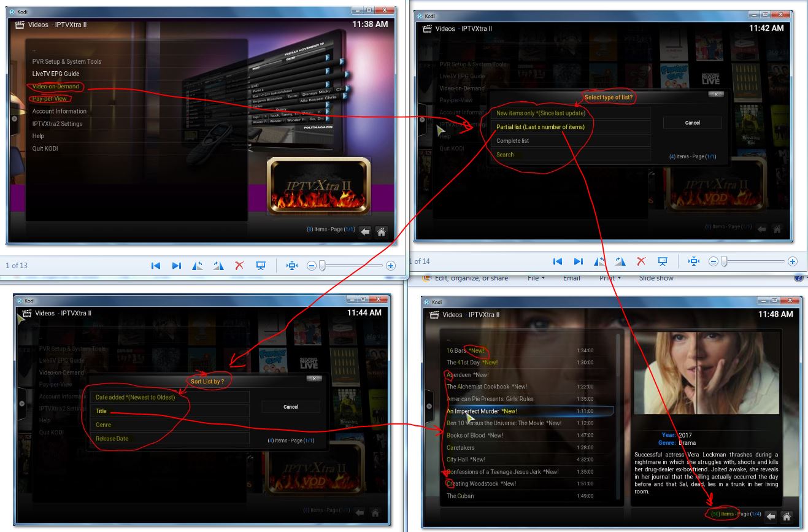
Task: Rotate clockwise in '1 of 14' viewer
Action: (620, 261)
